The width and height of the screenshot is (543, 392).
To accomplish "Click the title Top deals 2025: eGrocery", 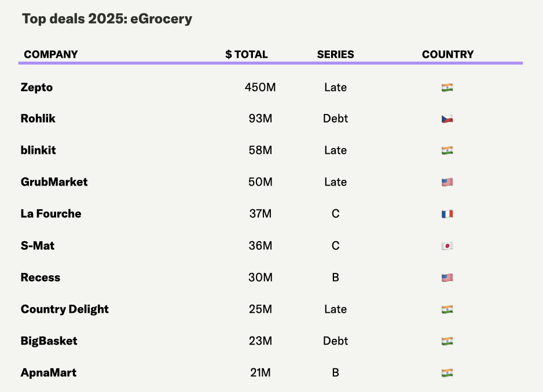I will (107, 19).
